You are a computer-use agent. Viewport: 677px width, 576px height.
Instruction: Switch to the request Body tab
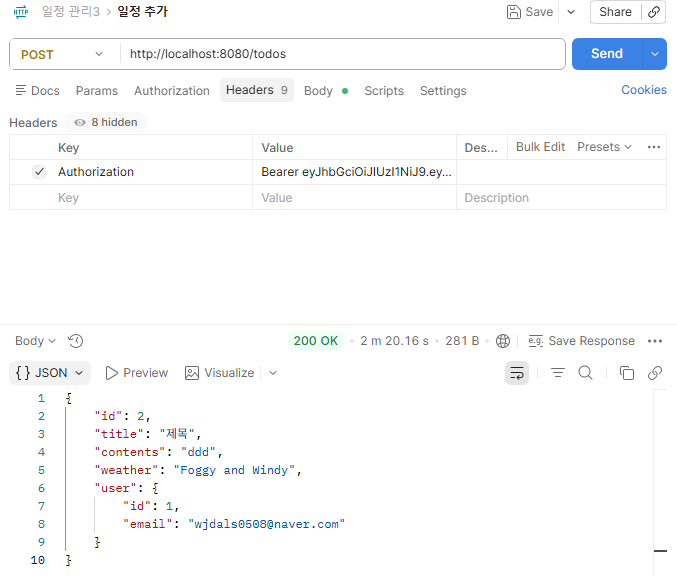coord(326,91)
